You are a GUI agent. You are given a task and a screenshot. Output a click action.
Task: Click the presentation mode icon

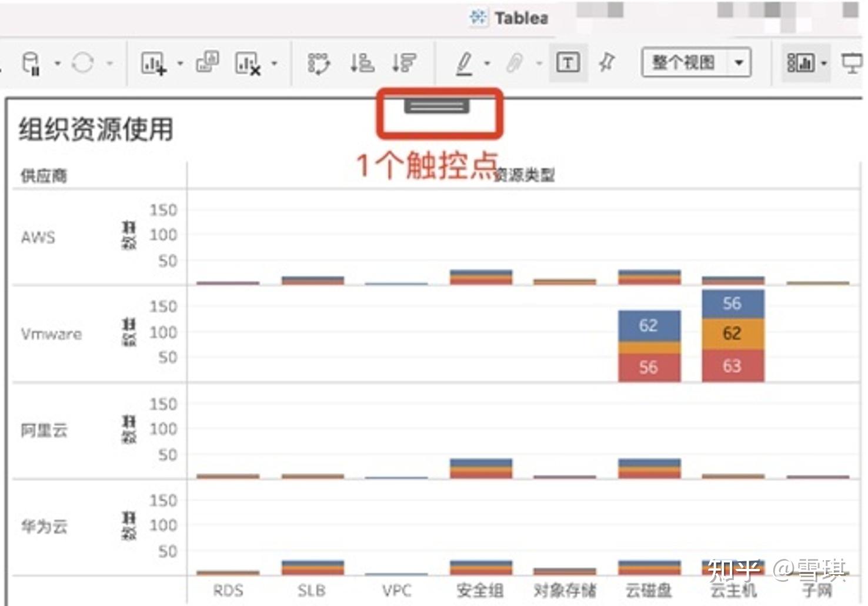pos(853,62)
